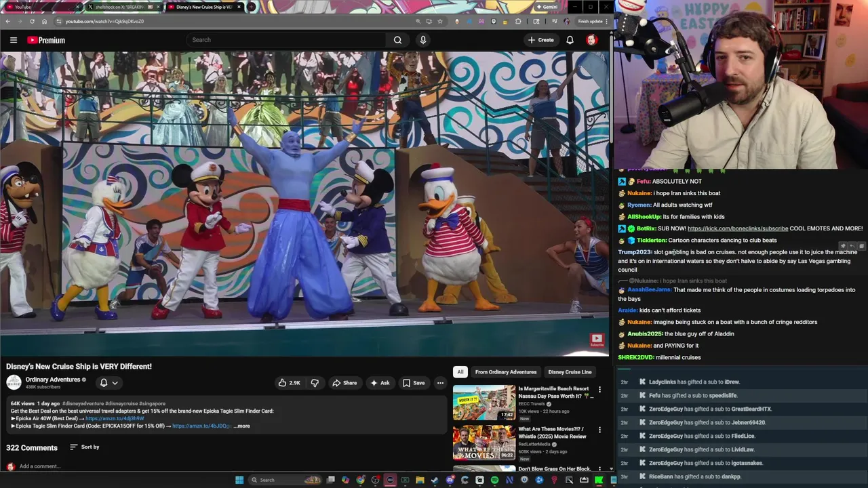
Task: Click the search magnifier button on YouTube
Action: (x=397, y=40)
